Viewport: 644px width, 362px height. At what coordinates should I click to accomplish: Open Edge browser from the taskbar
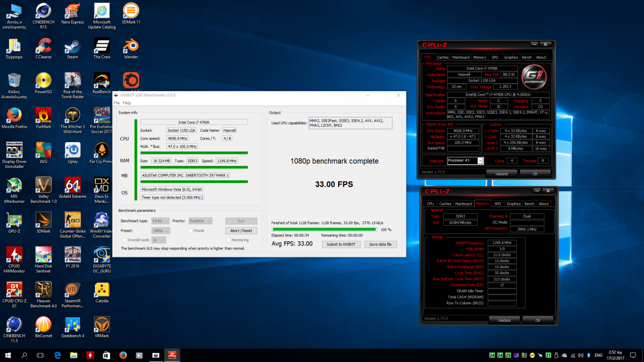56,354
